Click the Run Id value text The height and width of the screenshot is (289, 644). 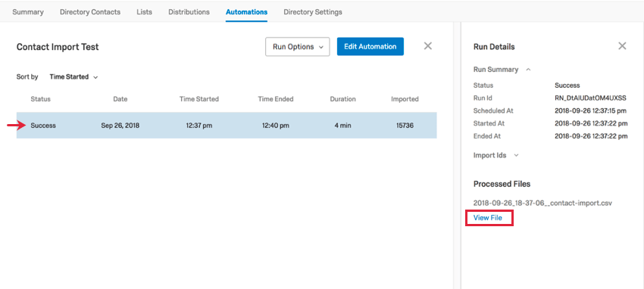click(x=590, y=98)
